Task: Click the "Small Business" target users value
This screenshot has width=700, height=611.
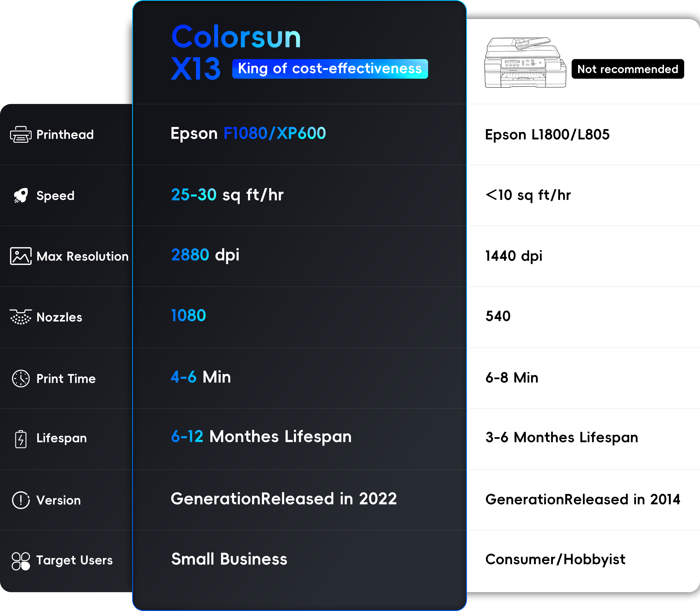Action: [x=229, y=559]
